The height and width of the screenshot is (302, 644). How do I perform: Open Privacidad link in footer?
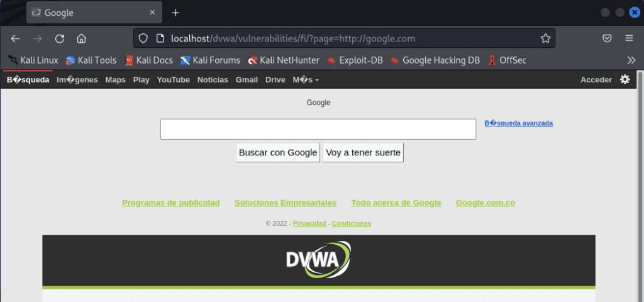pyautogui.click(x=309, y=223)
